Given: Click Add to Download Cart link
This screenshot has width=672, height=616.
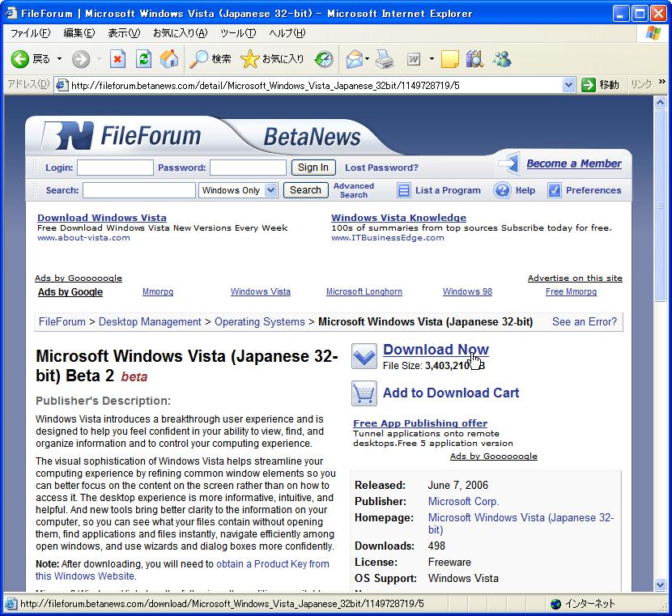Looking at the screenshot, I should [451, 393].
